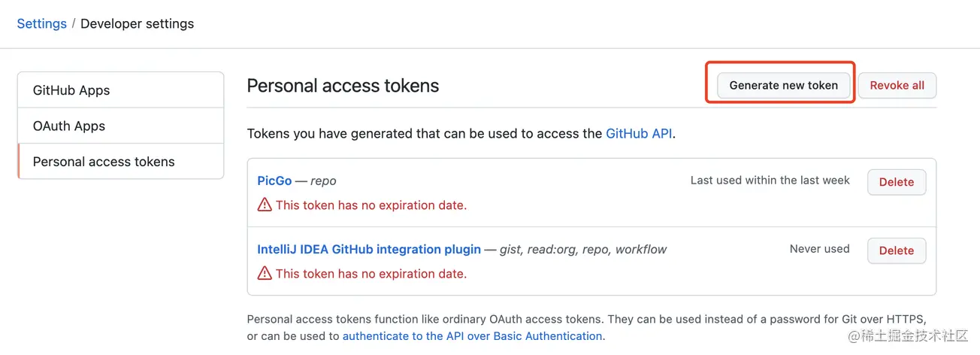Click Generate new token button
This screenshot has width=980, height=355.
point(783,85)
